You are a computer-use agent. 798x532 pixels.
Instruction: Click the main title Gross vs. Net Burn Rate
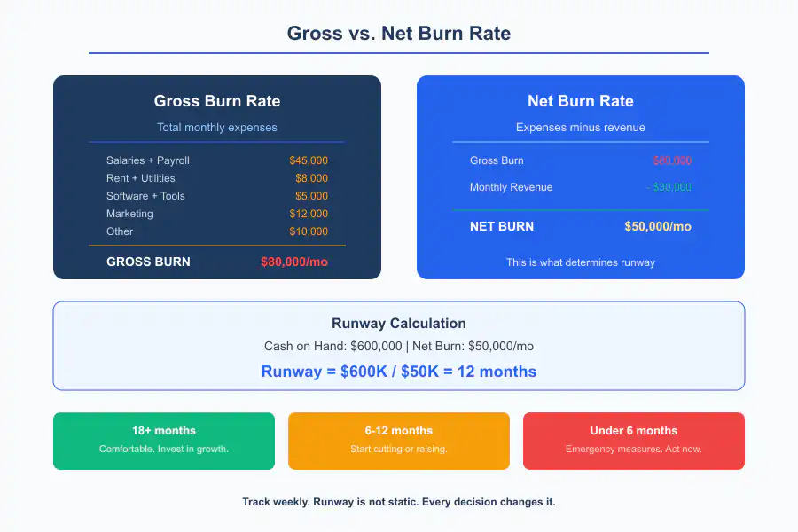tap(399, 34)
